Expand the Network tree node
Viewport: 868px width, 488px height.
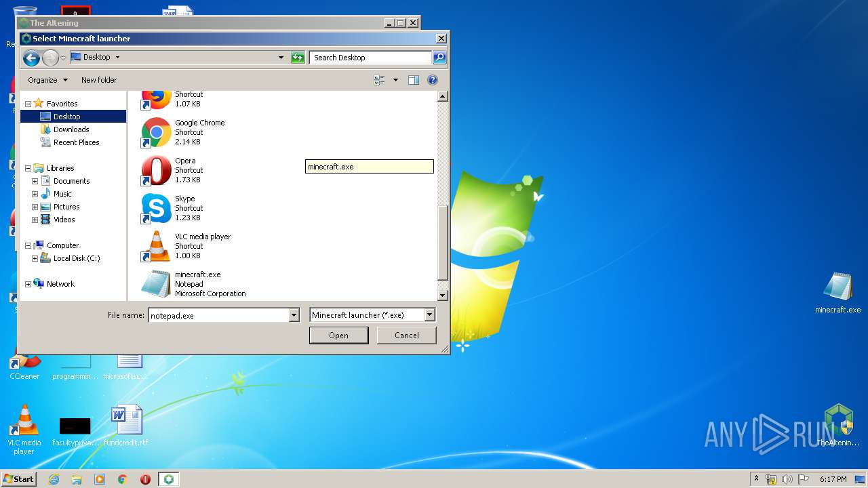pyautogui.click(x=28, y=284)
